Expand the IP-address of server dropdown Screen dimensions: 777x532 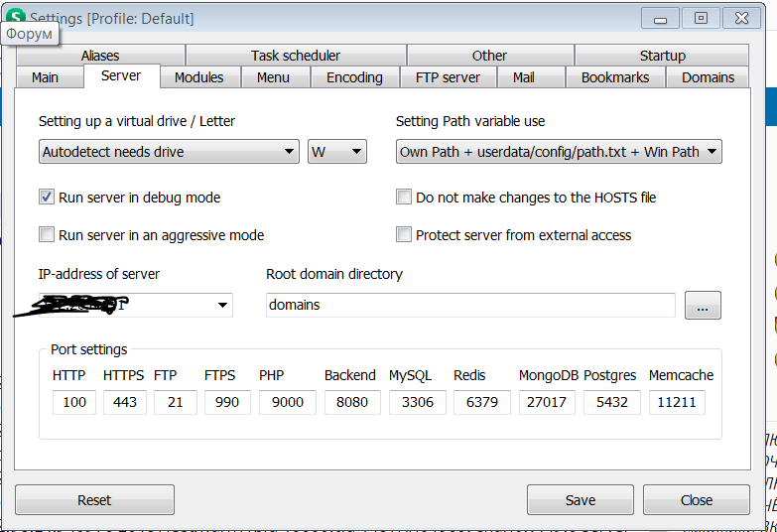point(222,306)
